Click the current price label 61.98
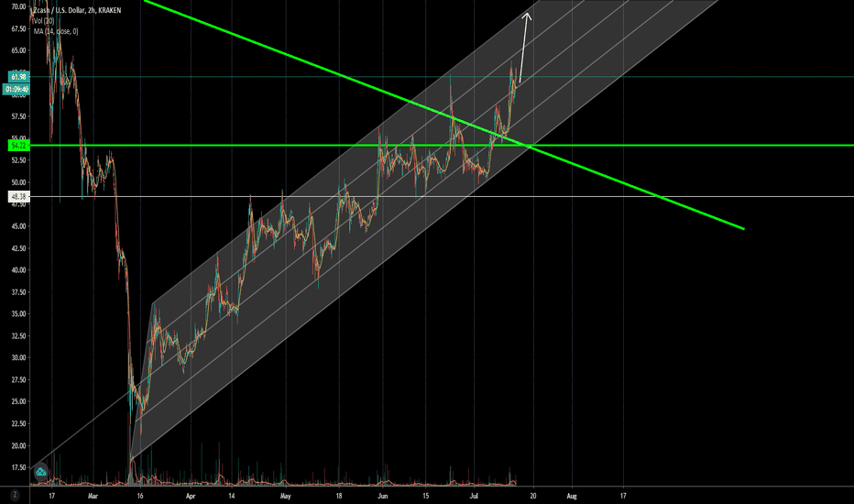The image size is (854, 504). click(x=19, y=77)
